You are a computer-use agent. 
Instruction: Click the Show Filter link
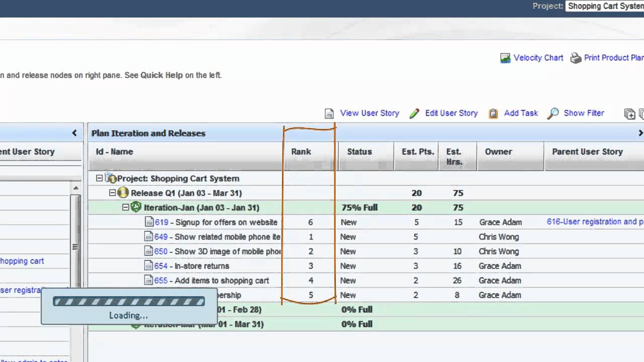click(x=584, y=113)
